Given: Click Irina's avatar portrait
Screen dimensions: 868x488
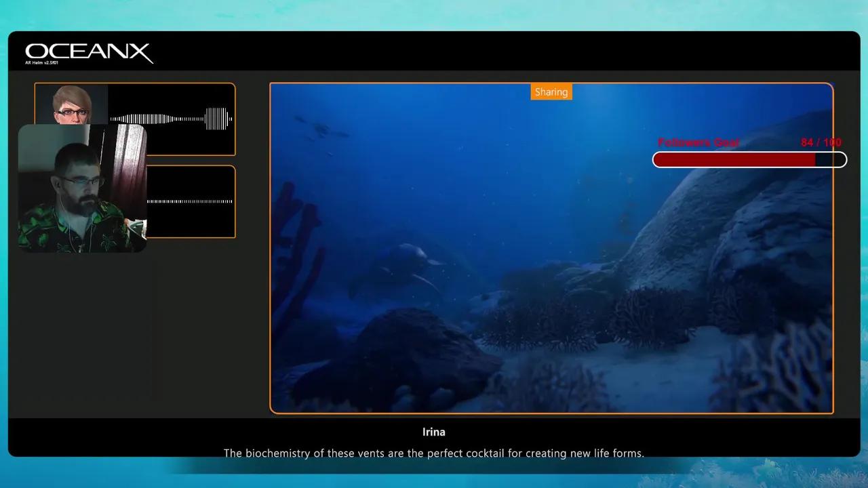Looking at the screenshot, I should pyautogui.click(x=71, y=104).
